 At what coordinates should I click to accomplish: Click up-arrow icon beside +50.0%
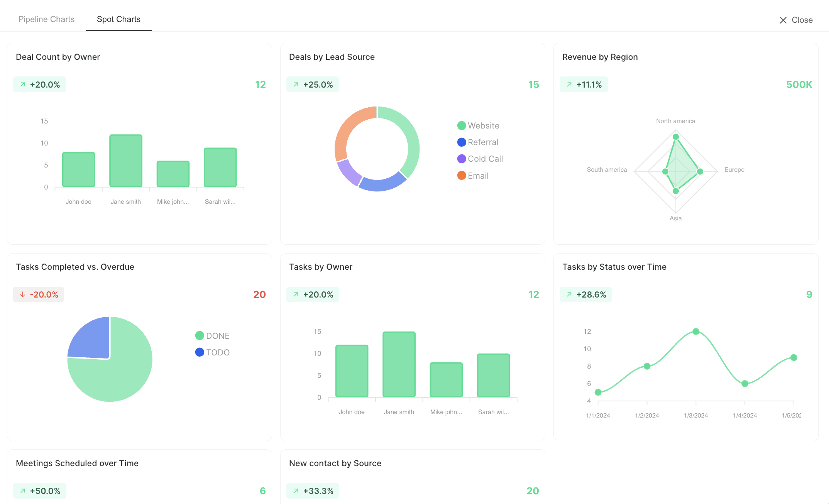[23, 491]
